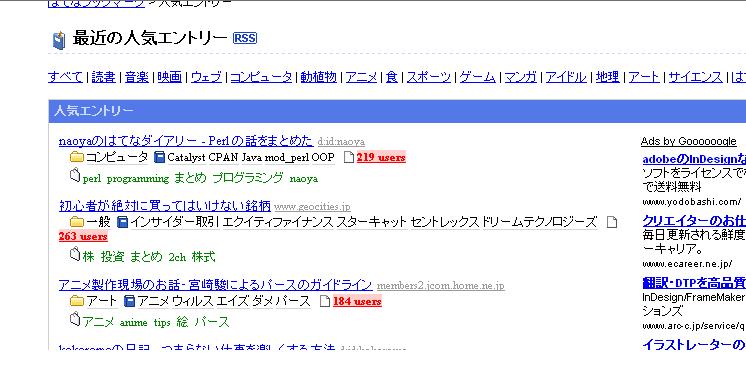Select the 音楽 category
746x384 pixels.
(x=137, y=77)
